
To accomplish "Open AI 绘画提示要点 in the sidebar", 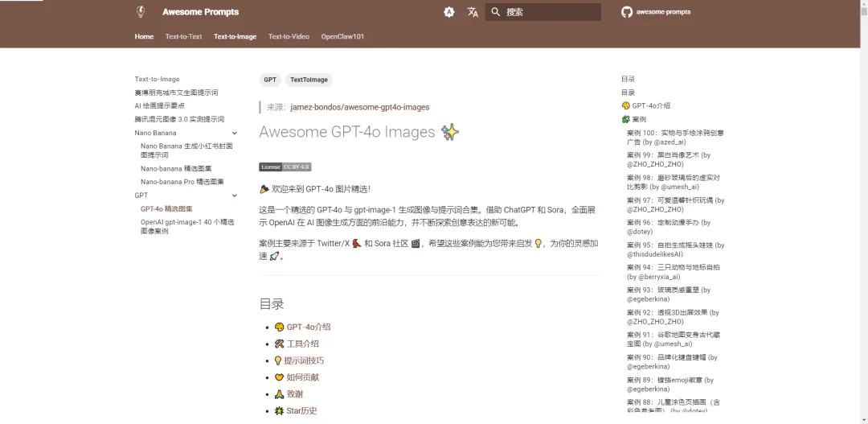I will point(159,106).
